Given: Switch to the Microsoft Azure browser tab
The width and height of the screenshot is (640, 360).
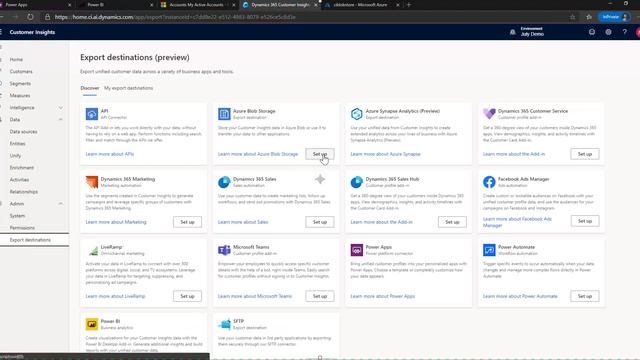Looking at the screenshot, I should click(x=361, y=5).
